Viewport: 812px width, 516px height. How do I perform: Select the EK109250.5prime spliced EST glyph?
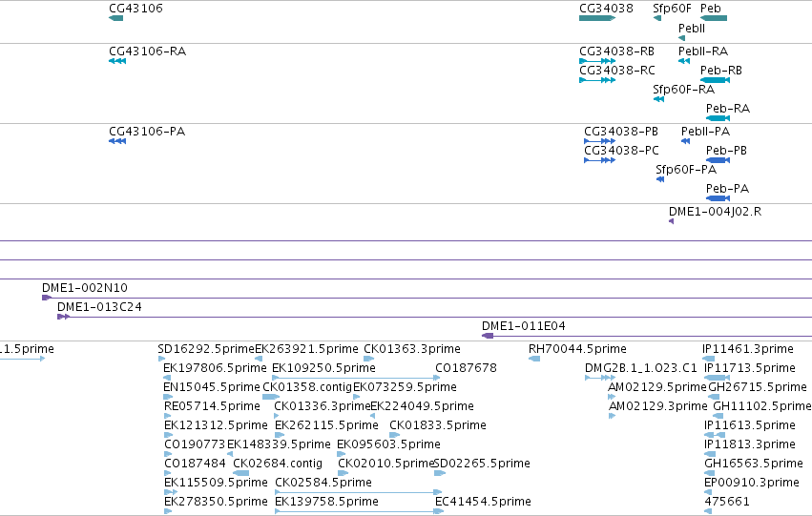(356, 378)
